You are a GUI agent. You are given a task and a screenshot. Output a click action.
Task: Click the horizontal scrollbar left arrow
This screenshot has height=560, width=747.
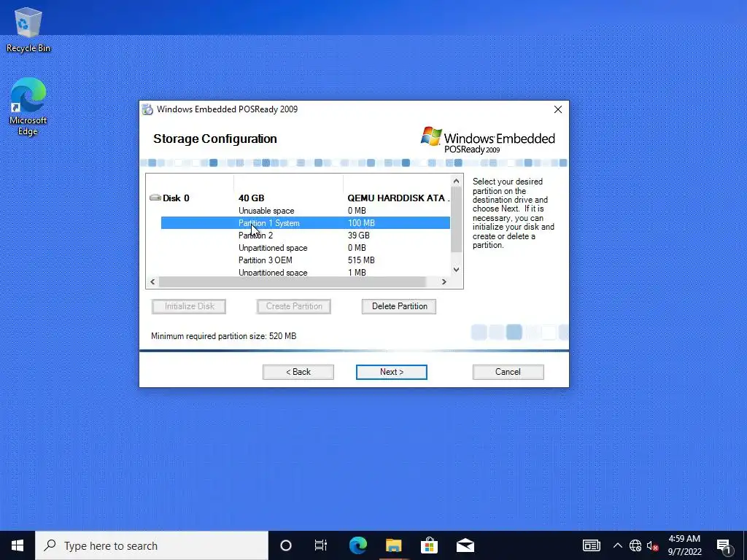[x=152, y=282]
